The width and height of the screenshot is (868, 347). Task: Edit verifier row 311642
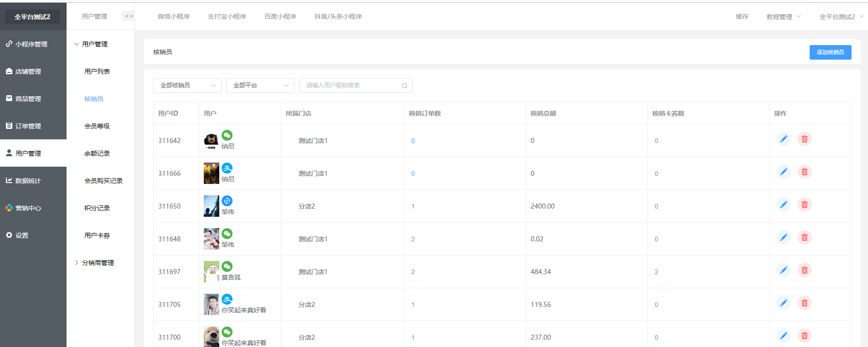coord(783,139)
